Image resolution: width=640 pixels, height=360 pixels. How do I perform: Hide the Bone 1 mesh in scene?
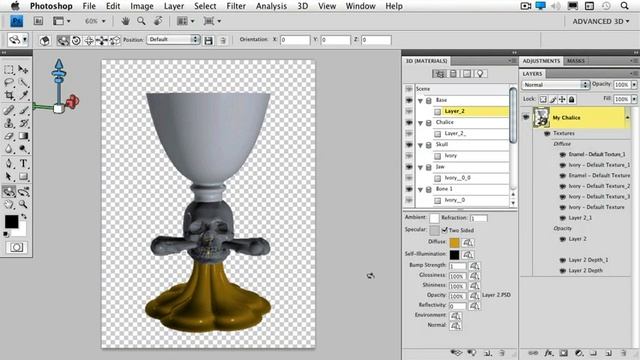(409, 189)
